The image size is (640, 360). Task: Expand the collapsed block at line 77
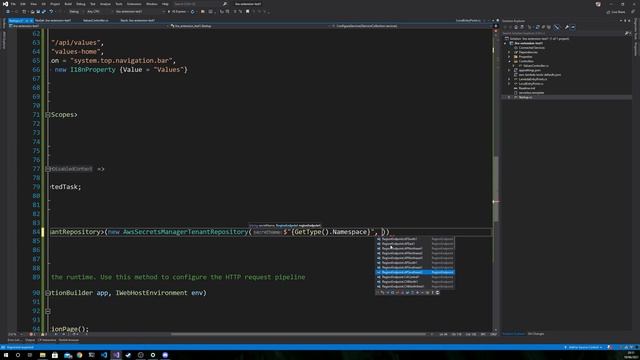[48, 169]
